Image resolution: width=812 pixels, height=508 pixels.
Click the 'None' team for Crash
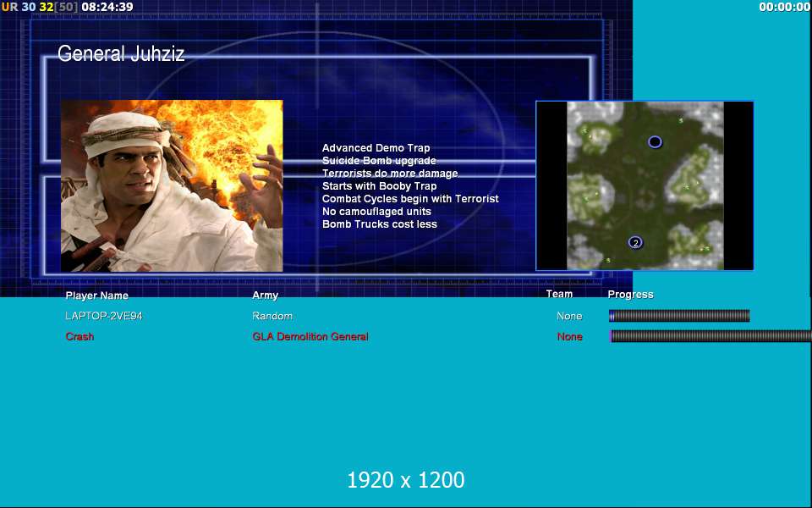pyautogui.click(x=569, y=336)
